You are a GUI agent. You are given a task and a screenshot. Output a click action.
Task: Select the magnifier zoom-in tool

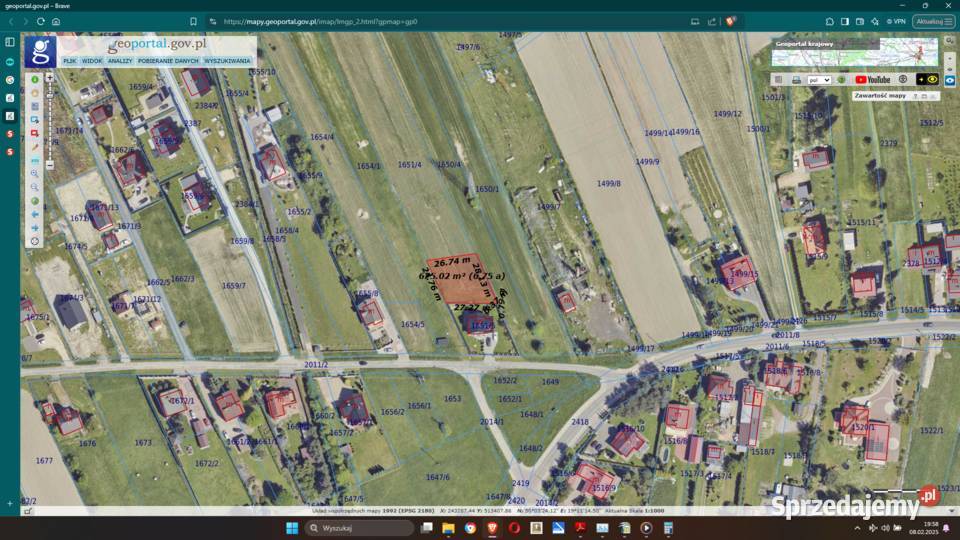pos(35,174)
